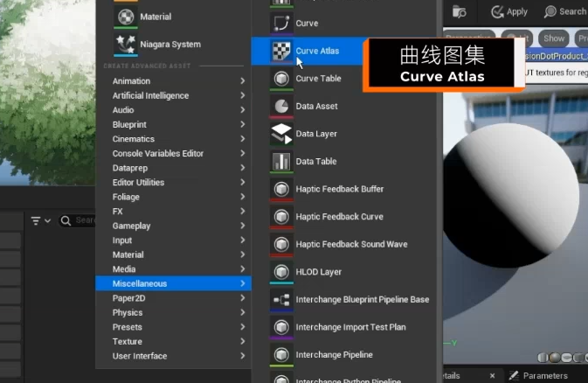Click the Data Asset pie icon
The image size is (588, 383).
click(280, 106)
